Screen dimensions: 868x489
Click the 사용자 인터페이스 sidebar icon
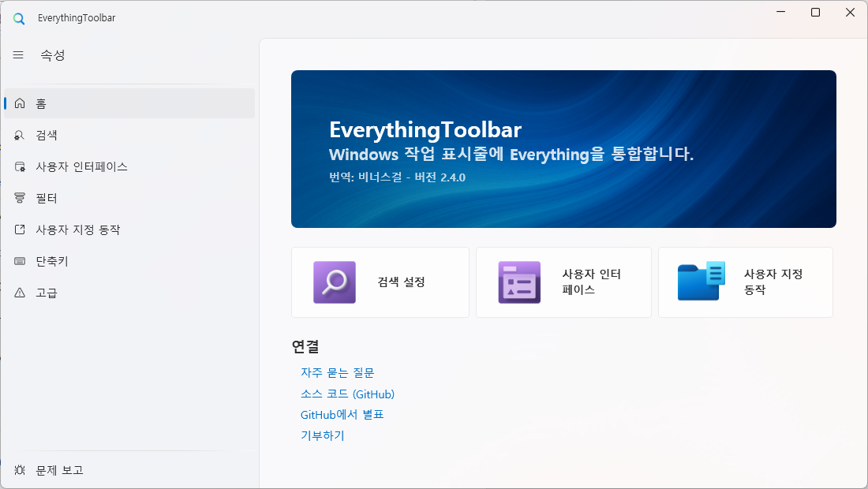click(20, 166)
